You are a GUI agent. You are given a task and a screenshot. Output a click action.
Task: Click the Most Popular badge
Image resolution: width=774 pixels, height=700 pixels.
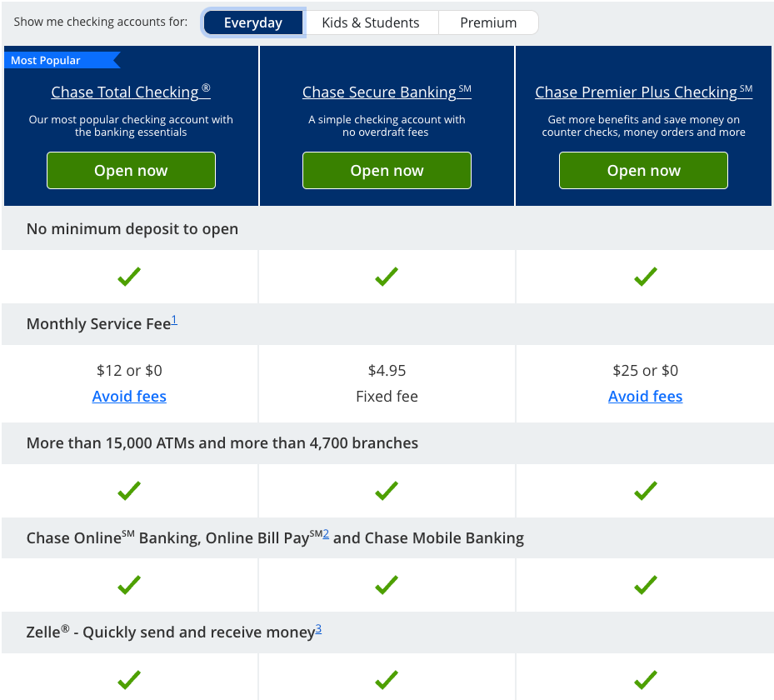pyautogui.click(x=62, y=60)
